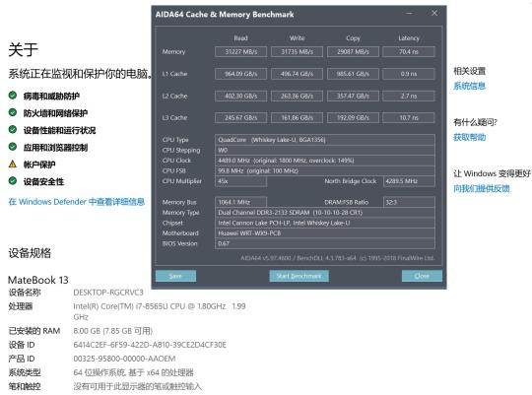Select 防火墙和网络保护 text
Screen dimensions: 532x395
[x=55, y=113]
